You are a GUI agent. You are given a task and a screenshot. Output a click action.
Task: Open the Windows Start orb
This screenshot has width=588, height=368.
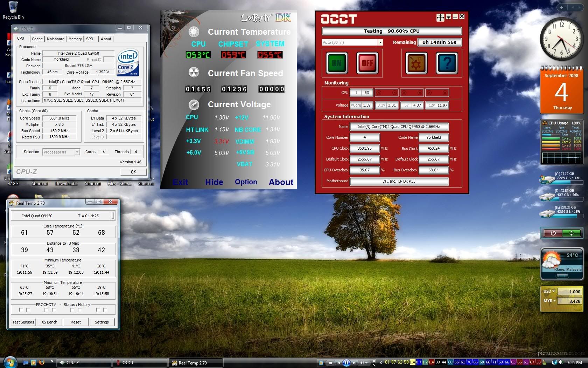point(10,362)
